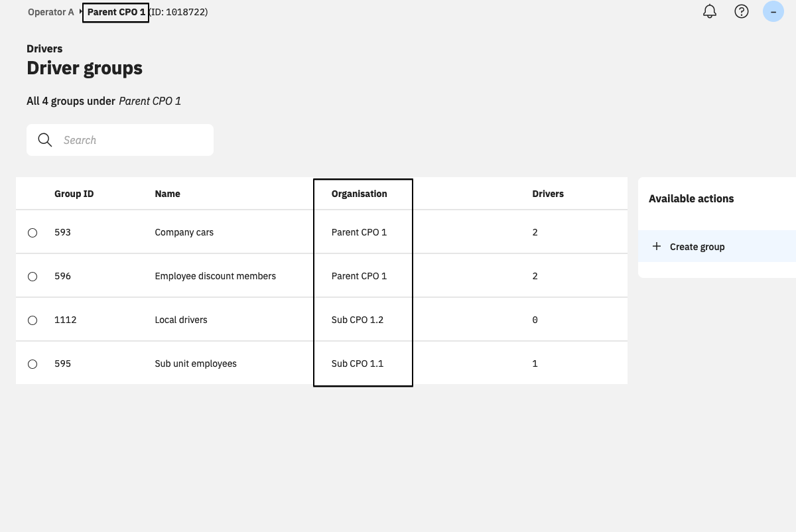Open the Sub unit employees group
The image size is (796, 532).
[x=196, y=364]
